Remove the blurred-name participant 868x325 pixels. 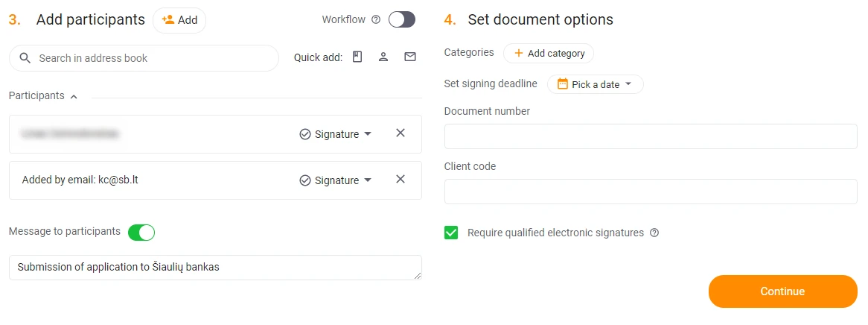[401, 133]
